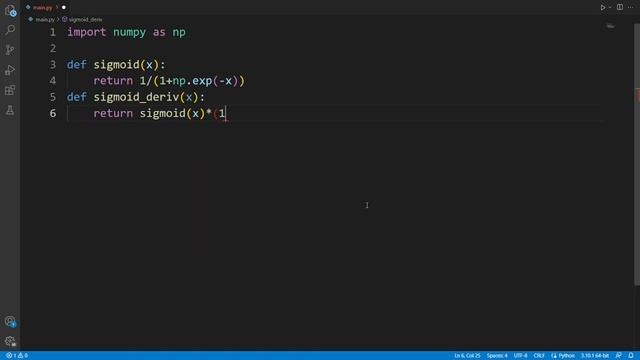The height and width of the screenshot is (360, 640).
Task: Open the Extensions view
Action: (x=10, y=90)
